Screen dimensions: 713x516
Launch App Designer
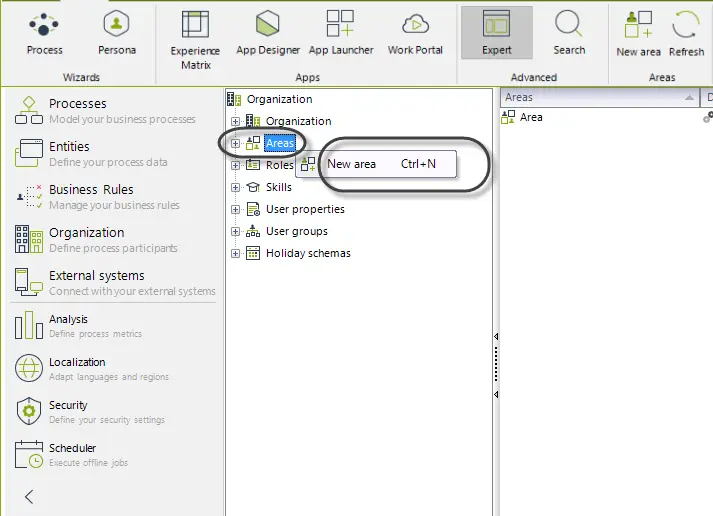coord(268,34)
